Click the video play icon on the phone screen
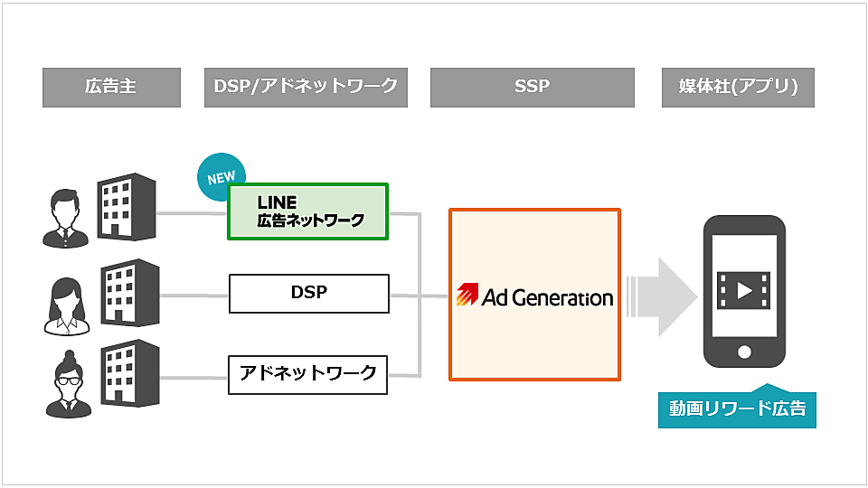The width and height of the screenshot is (868, 488). coord(744,291)
